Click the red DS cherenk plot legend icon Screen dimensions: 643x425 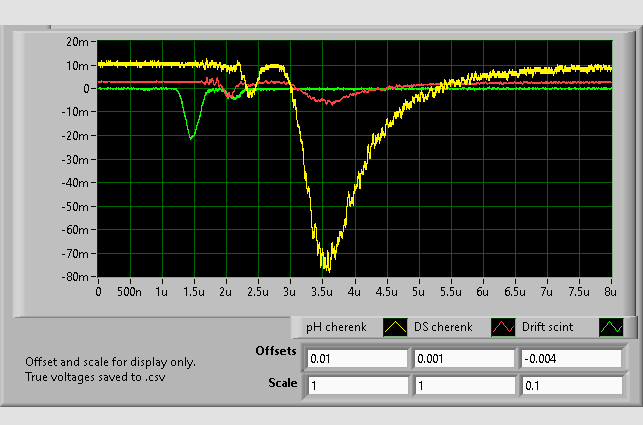click(x=503, y=327)
